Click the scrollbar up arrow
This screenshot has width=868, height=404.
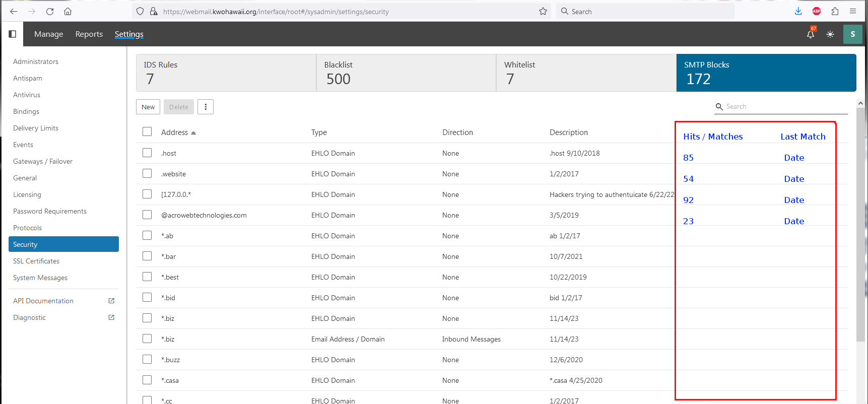coord(860,103)
